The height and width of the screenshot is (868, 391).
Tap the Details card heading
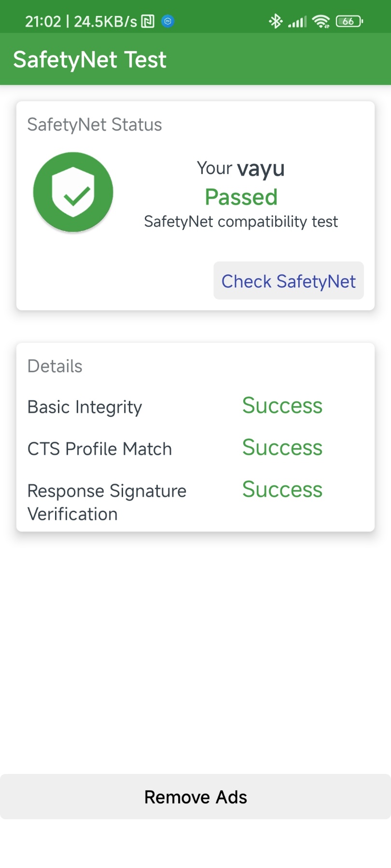click(55, 366)
